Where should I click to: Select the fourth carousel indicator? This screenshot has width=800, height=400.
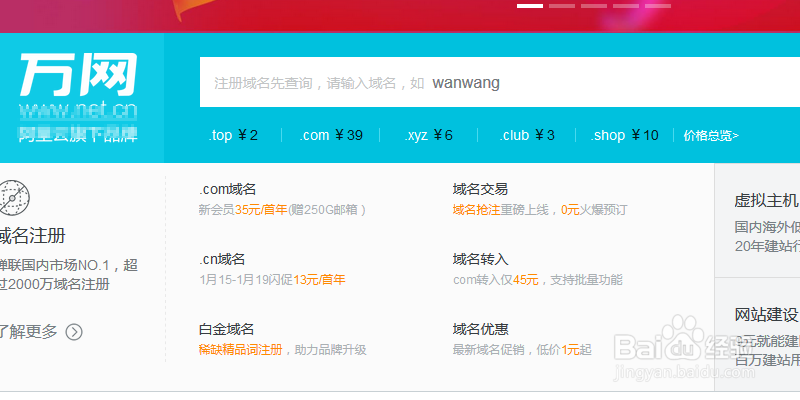(626, 6)
